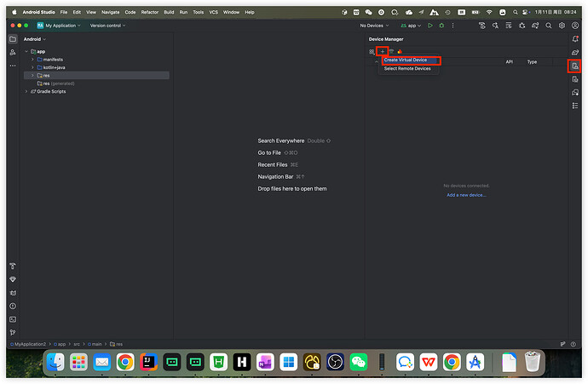Open the Version Control branch icon
The height and width of the screenshot is (384, 588).
(13, 333)
